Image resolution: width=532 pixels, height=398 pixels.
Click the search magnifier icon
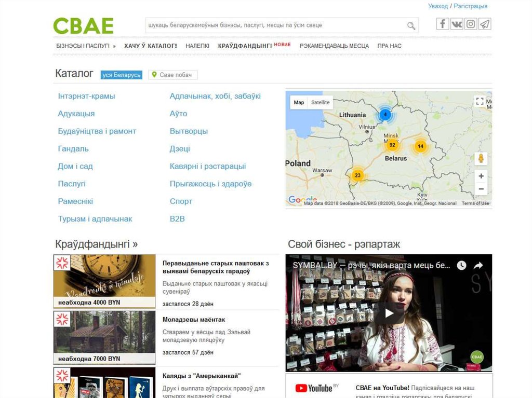coord(411,25)
